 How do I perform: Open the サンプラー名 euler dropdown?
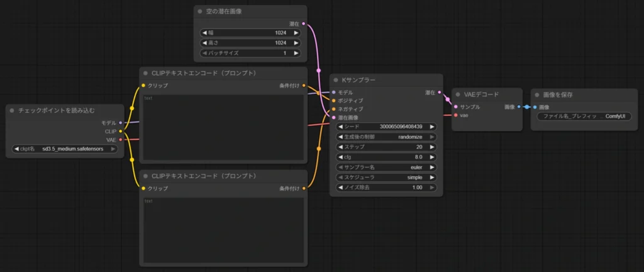386,167
